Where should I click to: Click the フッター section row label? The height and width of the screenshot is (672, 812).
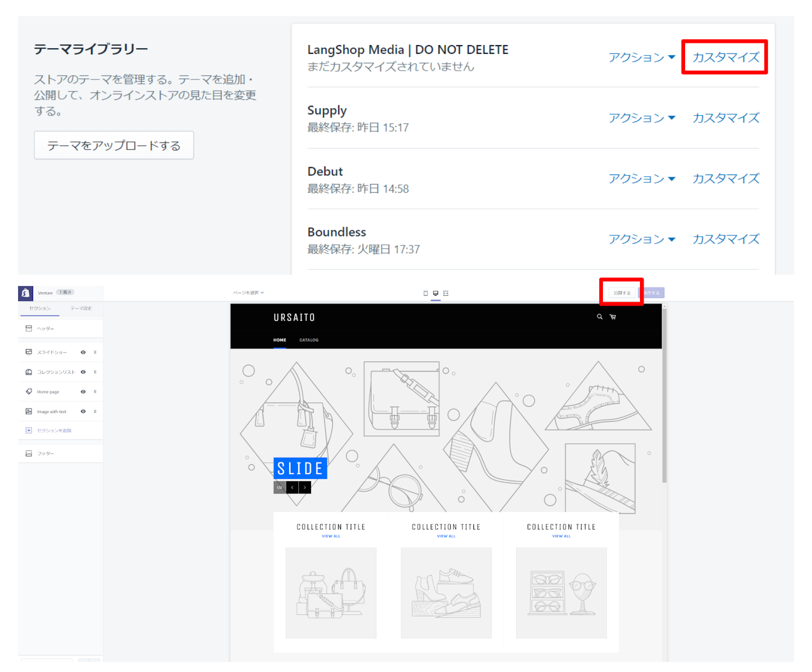point(46,453)
